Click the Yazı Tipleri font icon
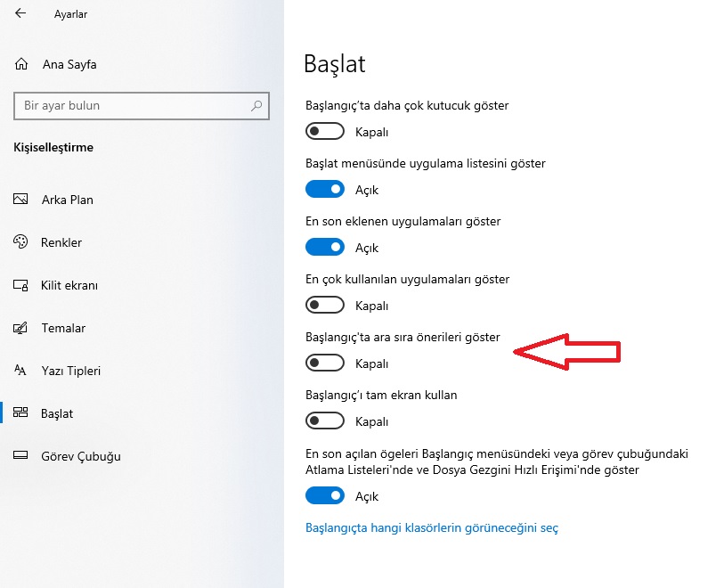The width and height of the screenshot is (724, 588). tap(21, 371)
